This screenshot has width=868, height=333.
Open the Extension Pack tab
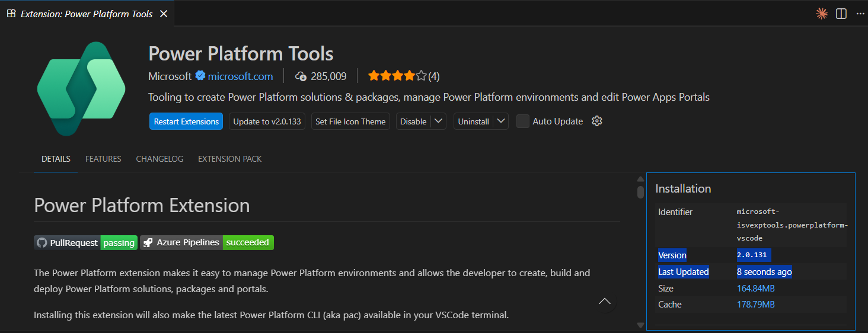pos(229,159)
